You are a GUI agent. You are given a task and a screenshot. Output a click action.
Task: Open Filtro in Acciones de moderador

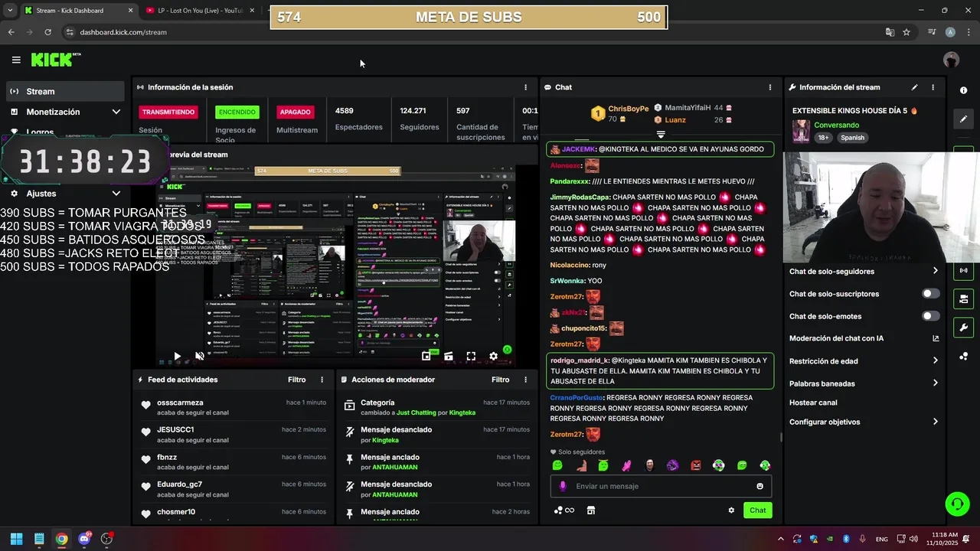[500, 380]
